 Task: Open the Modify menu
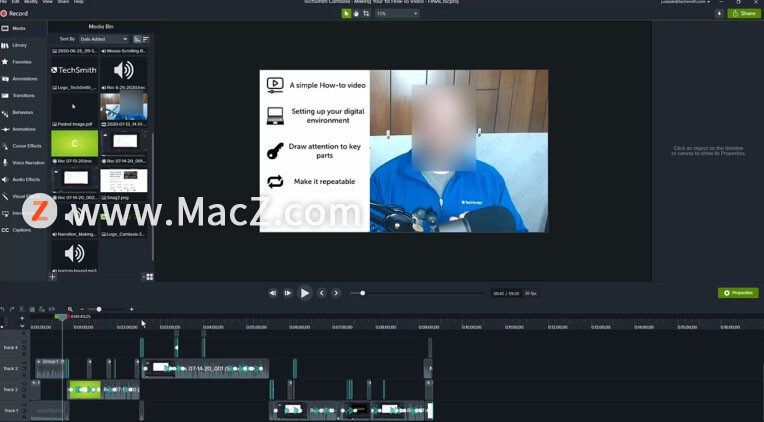click(31, 2)
